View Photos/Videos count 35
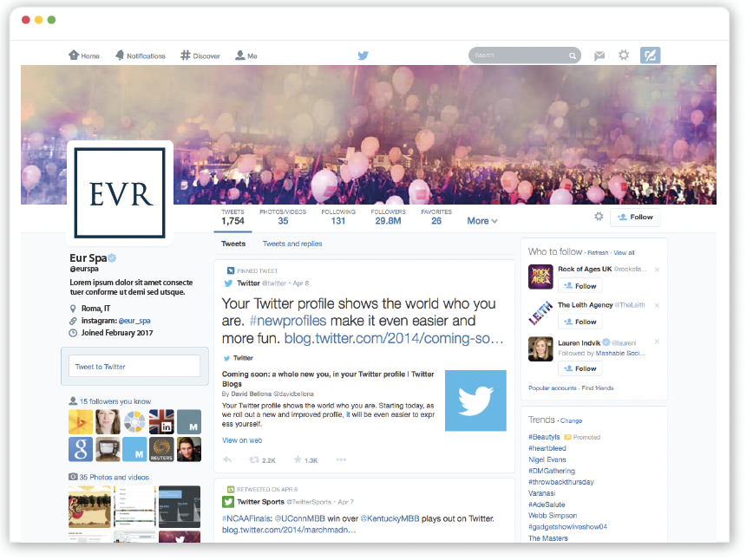753x560 pixels. tap(283, 218)
